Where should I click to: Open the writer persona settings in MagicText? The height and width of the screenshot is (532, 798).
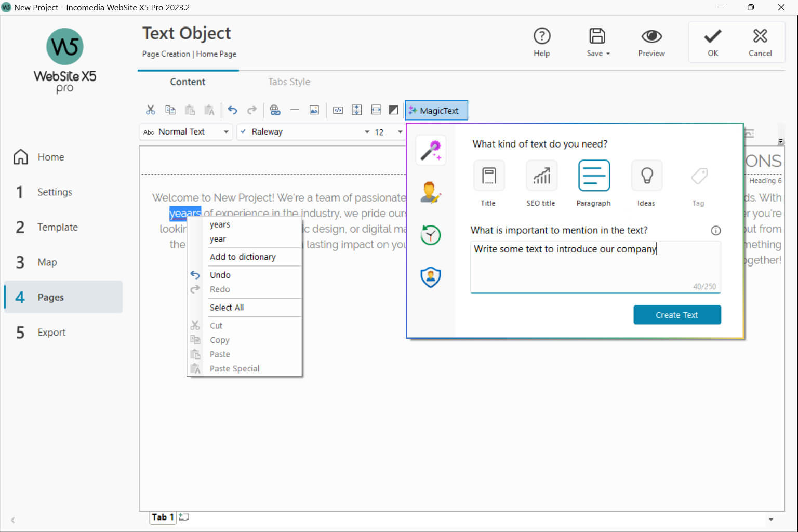pyautogui.click(x=430, y=193)
